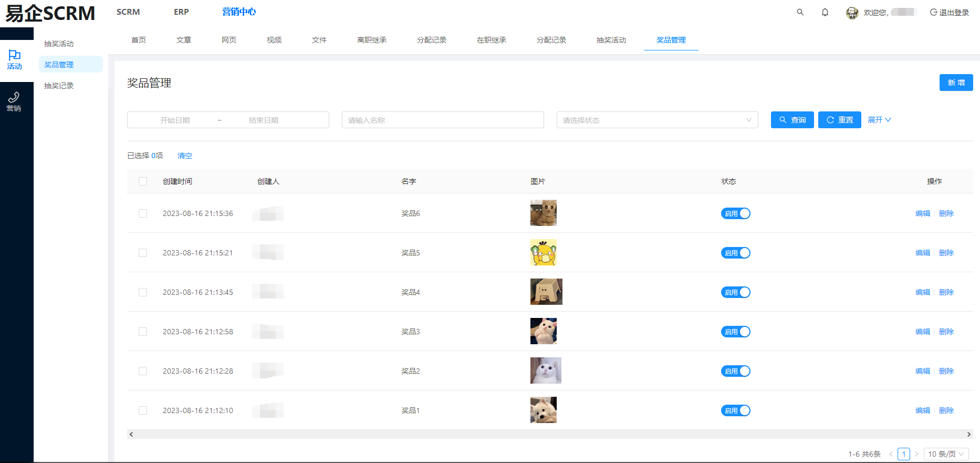
Task: Open the 奖品6 cat thumbnail
Action: tap(544, 213)
